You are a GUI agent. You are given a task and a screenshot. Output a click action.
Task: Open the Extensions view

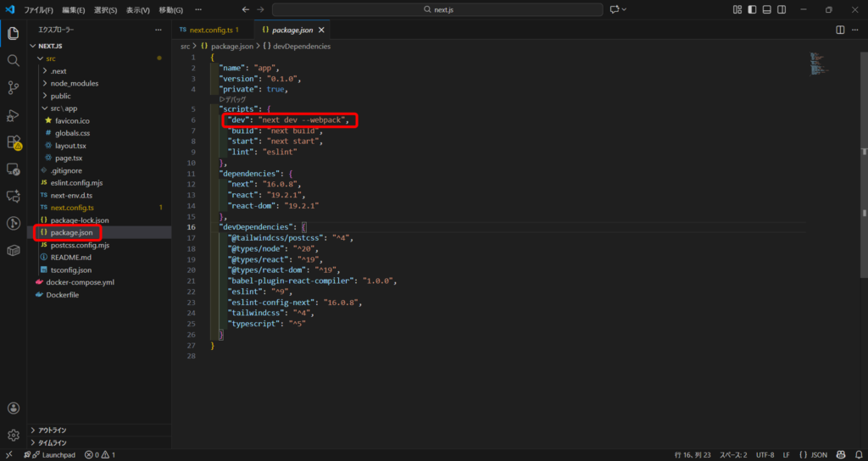[13, 142]
